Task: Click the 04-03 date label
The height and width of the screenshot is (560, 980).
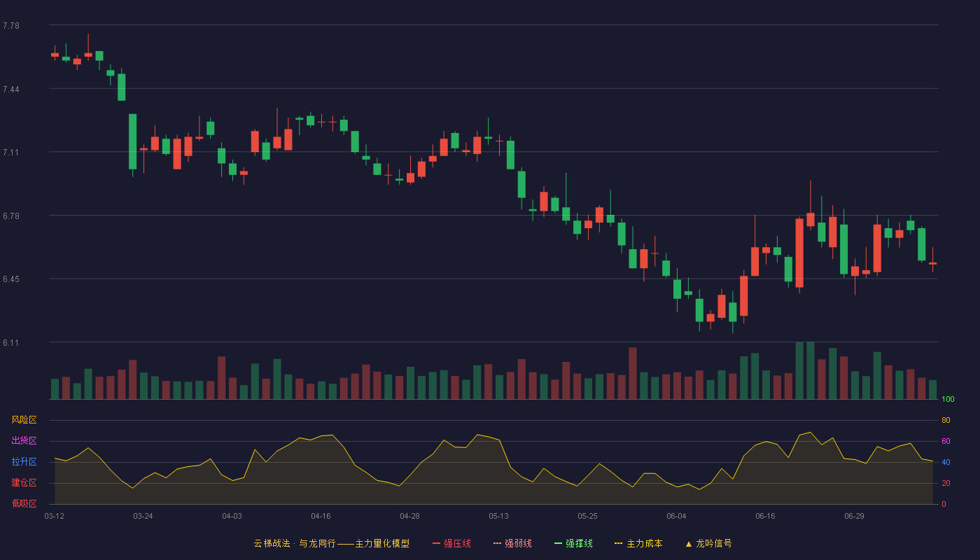Action: pos(232,516)
